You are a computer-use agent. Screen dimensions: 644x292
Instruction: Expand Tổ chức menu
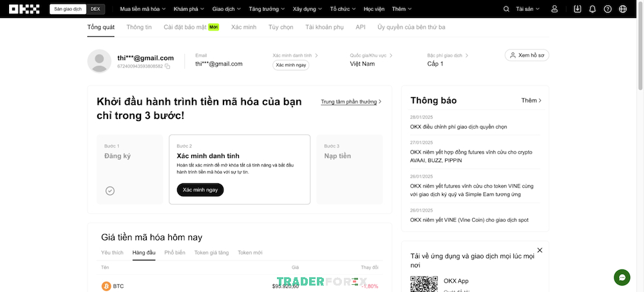(x=343, y=9)
